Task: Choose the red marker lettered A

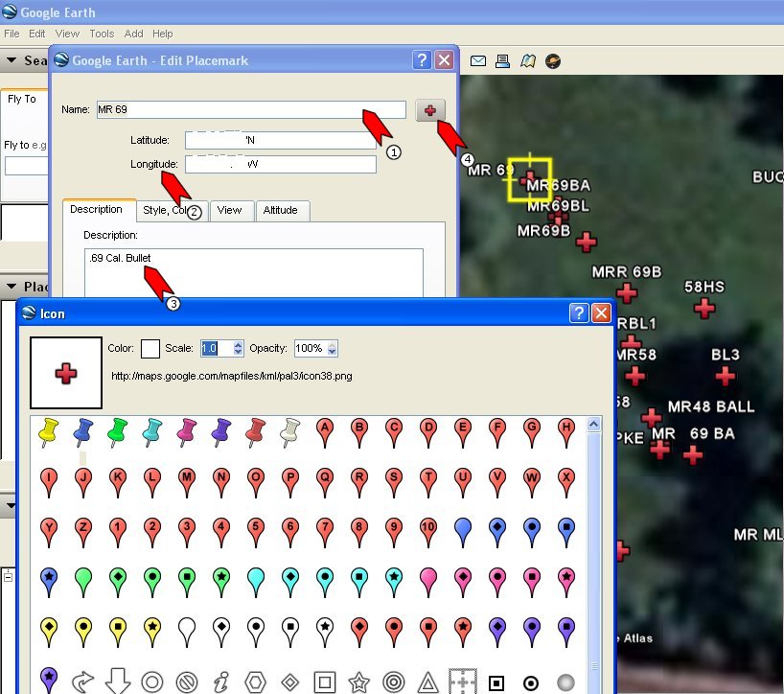Action: [325, 433]
